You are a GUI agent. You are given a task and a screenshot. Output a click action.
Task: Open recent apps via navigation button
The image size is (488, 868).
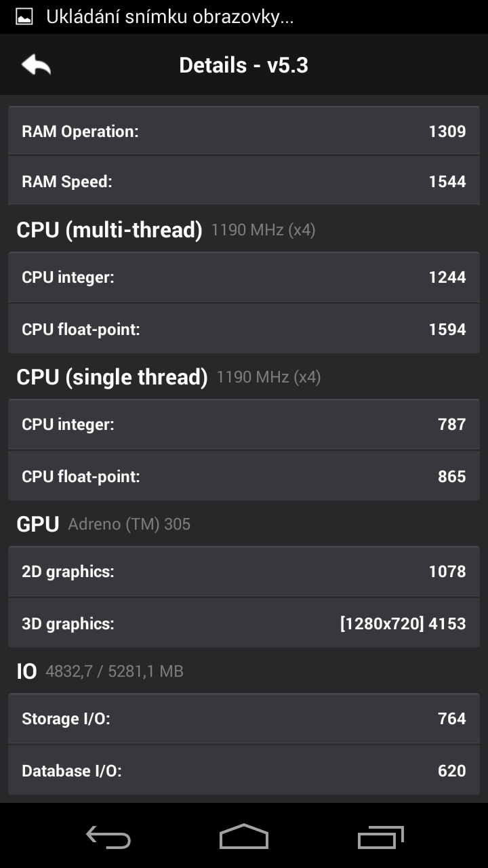[x=380, y=837]
